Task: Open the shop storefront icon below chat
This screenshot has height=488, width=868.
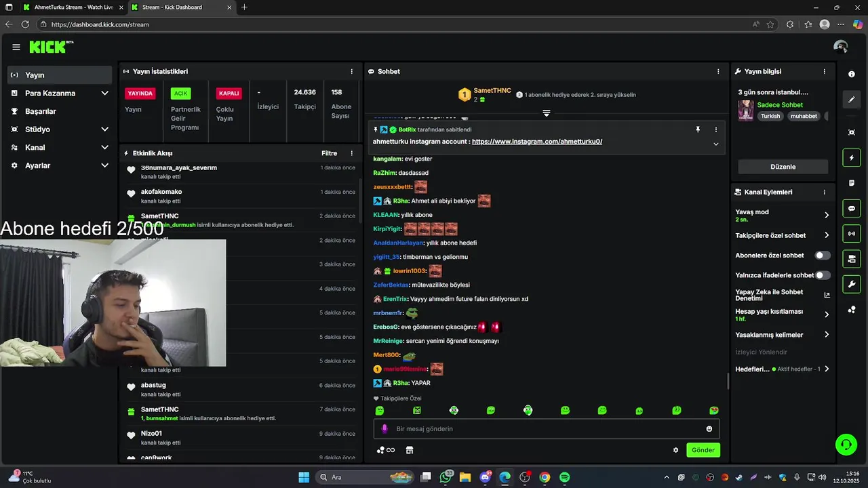Action: (410, 450)
